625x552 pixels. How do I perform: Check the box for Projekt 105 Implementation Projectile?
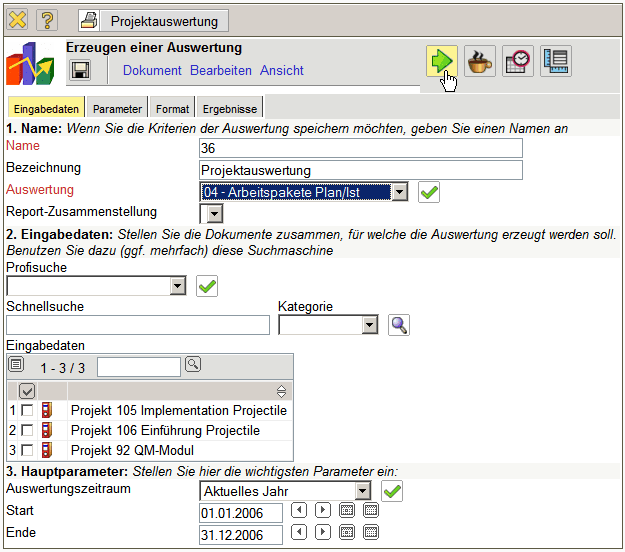[x=28, y=411]
